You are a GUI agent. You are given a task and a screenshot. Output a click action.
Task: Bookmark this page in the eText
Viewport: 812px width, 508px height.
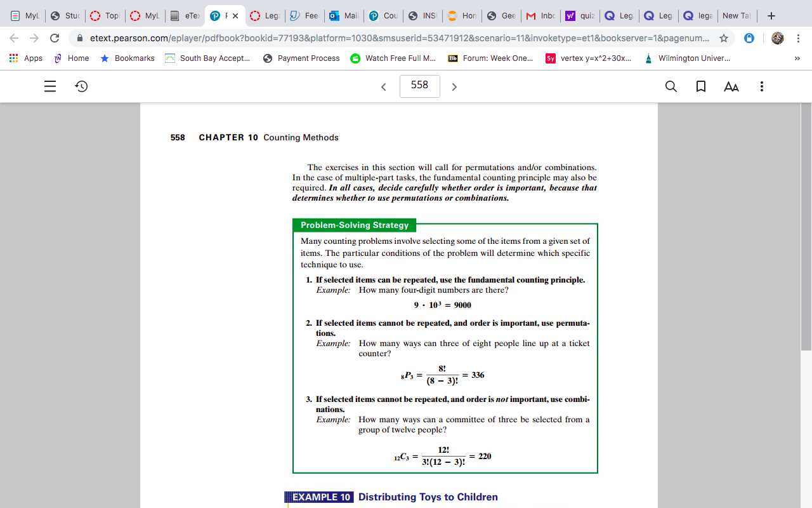pos(701,86)
